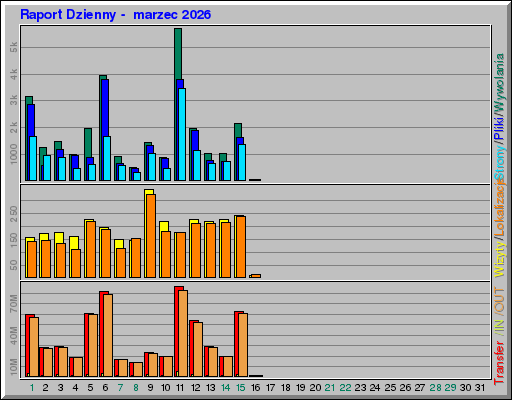This screenshot has width=512, height=400.
Task: Click the cyan "Strony" legend label
Action: [x=499, y=163]
